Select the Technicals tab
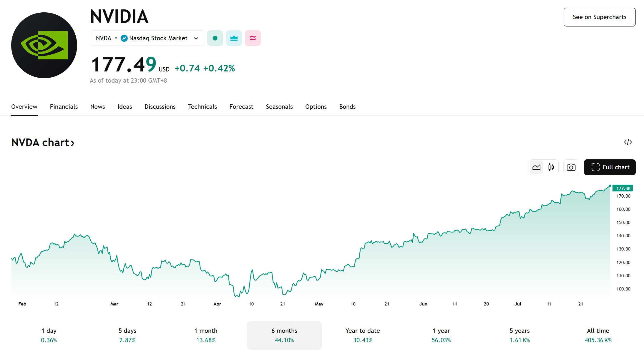This screenshot has width=644, height=354. [x=203, y=107]
